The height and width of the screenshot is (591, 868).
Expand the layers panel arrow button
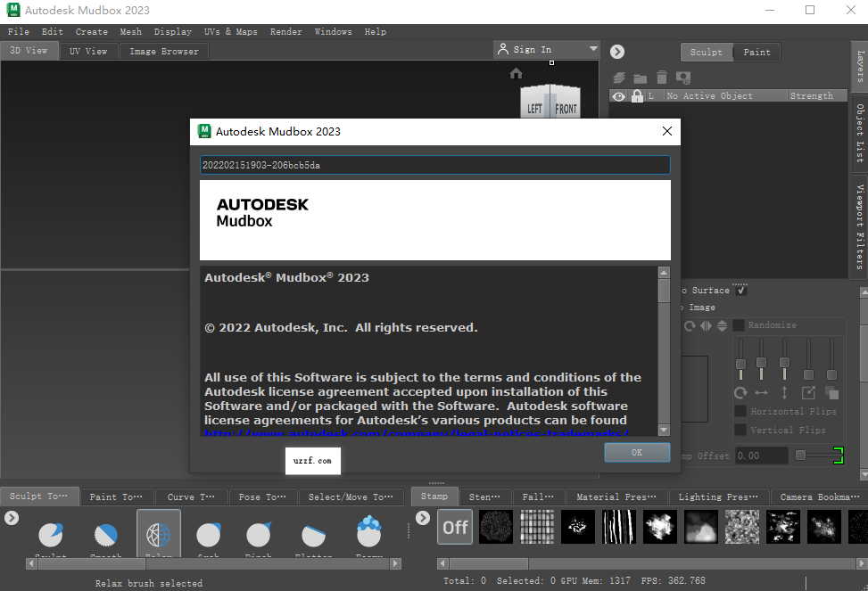point(617,52)
